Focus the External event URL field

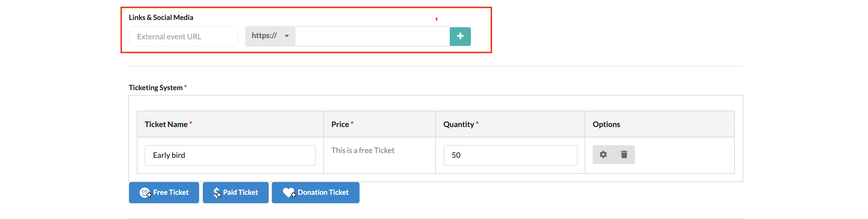pos(183,36)
